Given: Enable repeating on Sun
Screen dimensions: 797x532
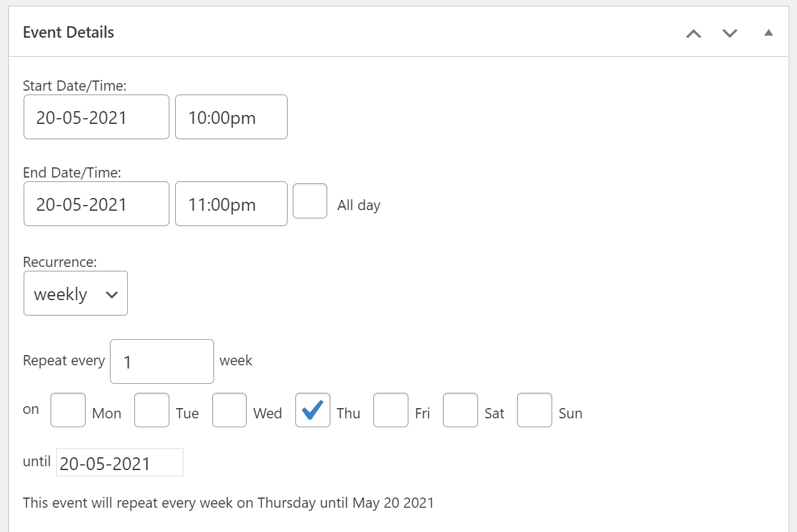Looking at the screenshot, I should tap(534, 409).
